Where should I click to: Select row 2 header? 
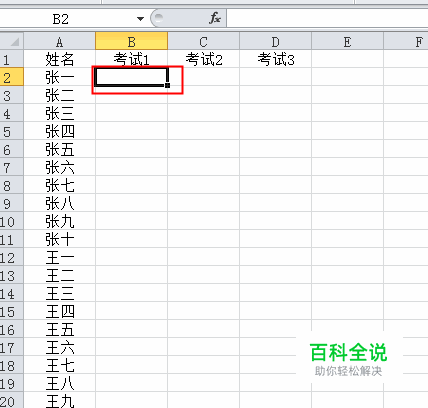[12, 77]
